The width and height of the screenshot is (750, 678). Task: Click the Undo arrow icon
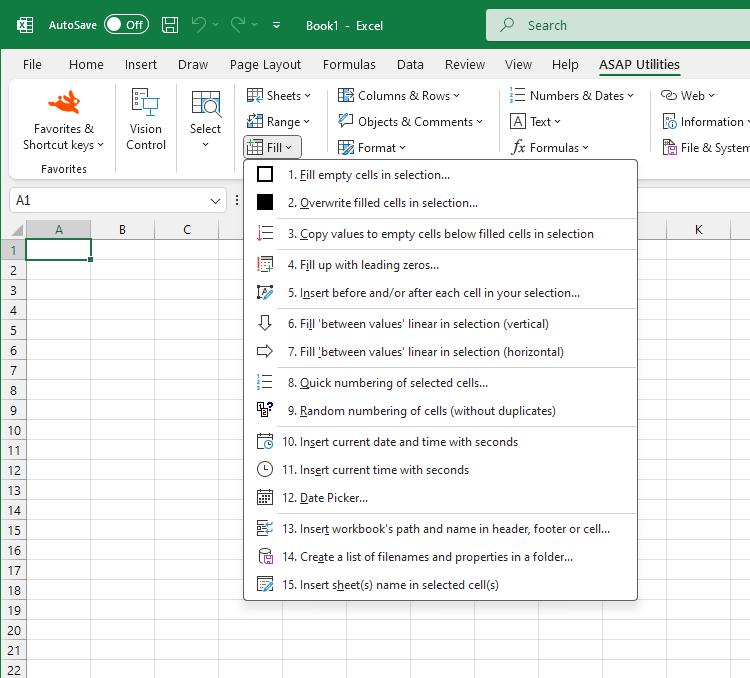pos(199,24)
